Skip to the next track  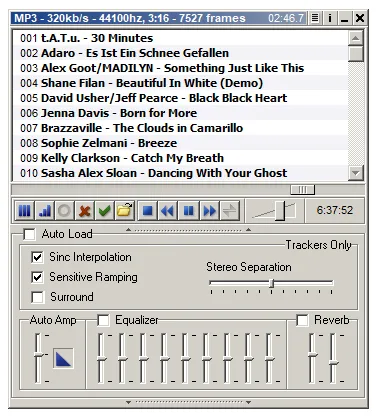[209, 211]
